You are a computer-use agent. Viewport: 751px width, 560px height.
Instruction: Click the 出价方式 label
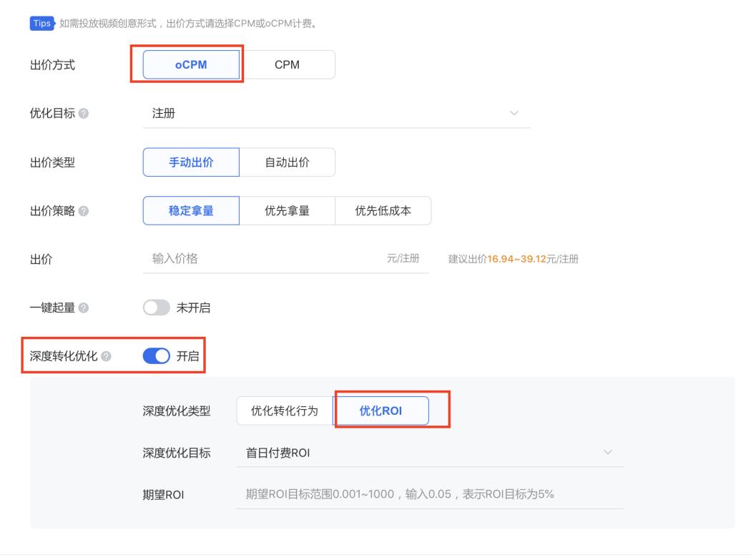52,65
